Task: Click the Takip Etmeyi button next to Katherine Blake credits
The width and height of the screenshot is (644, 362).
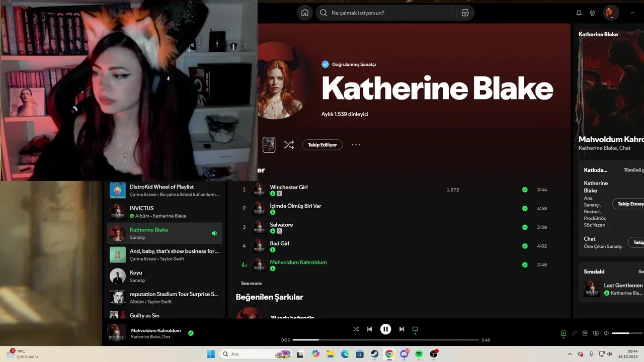Action: 628,204
